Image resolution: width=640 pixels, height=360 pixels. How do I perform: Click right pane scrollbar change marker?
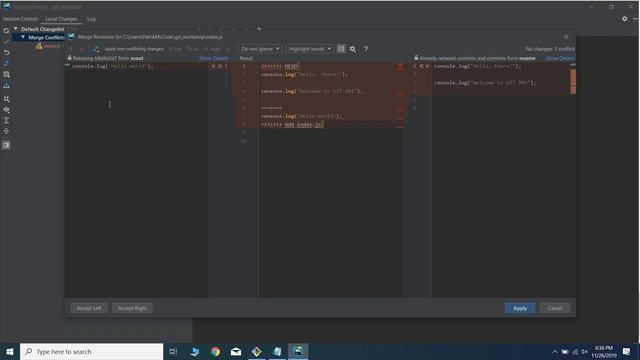point(573,82)
